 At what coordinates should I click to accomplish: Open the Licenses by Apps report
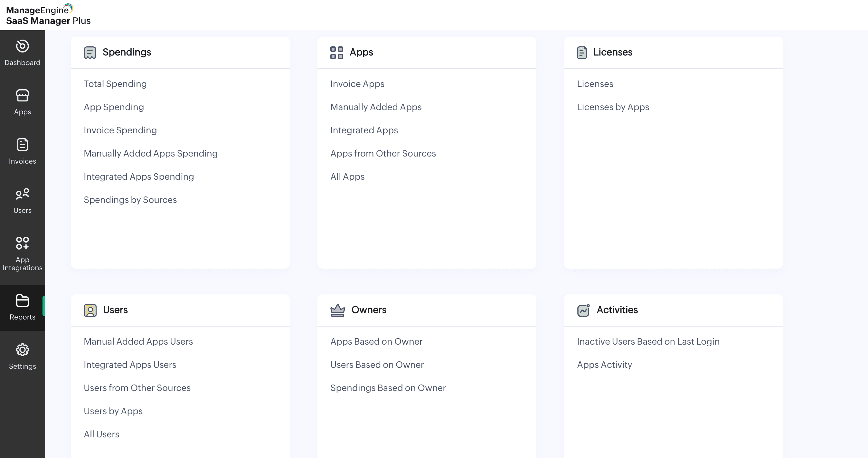(x=613, y=107)
